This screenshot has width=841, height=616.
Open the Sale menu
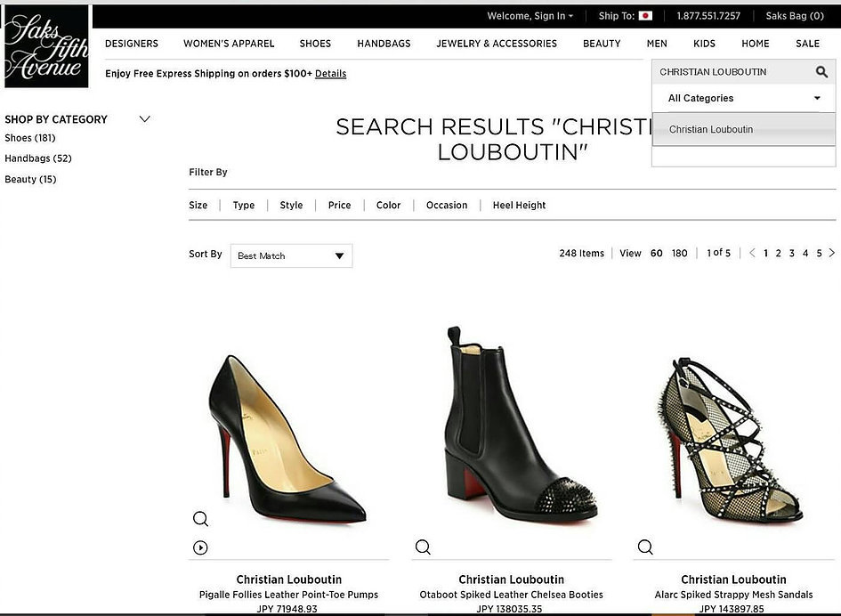[808, 44]
